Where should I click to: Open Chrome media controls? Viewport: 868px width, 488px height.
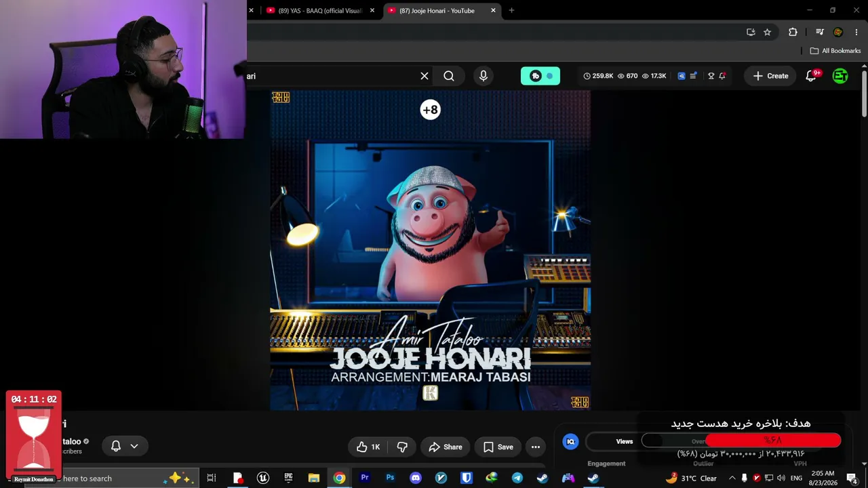[x=820, y=32]
